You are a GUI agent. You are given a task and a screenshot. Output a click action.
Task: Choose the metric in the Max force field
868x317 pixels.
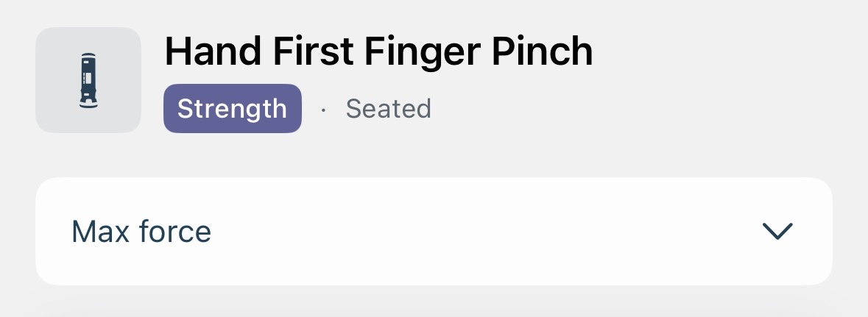point(434,231)
